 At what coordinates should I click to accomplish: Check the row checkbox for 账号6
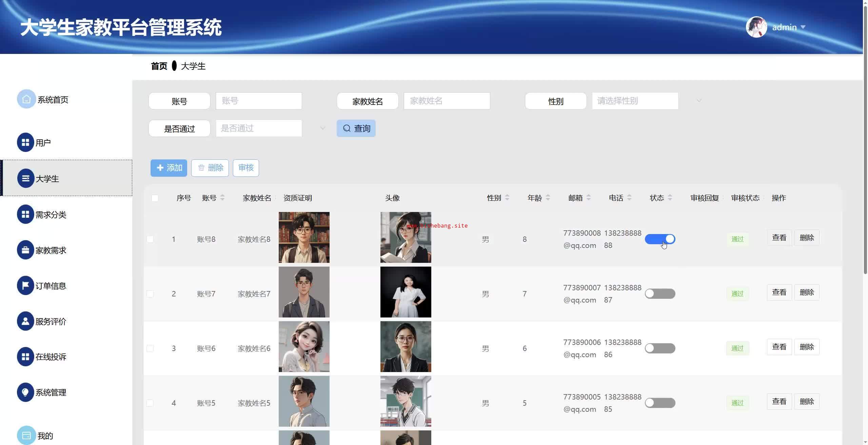[150, 348]
